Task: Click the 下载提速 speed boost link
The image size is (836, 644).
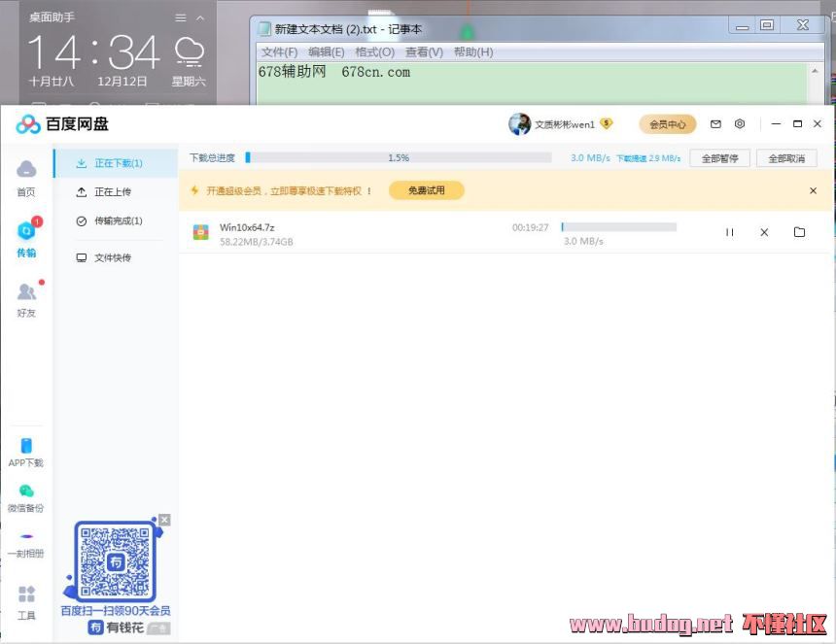Action: point(648,158)
